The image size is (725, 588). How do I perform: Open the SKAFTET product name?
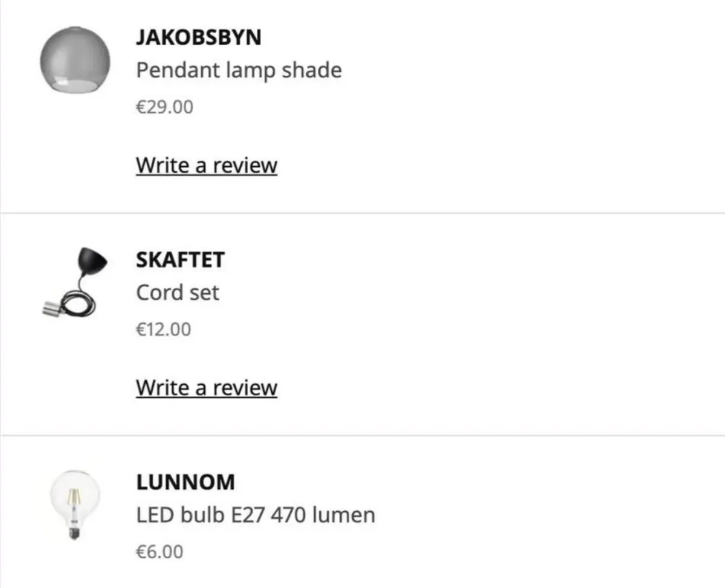pyautogui.click(x=179, y=260)
